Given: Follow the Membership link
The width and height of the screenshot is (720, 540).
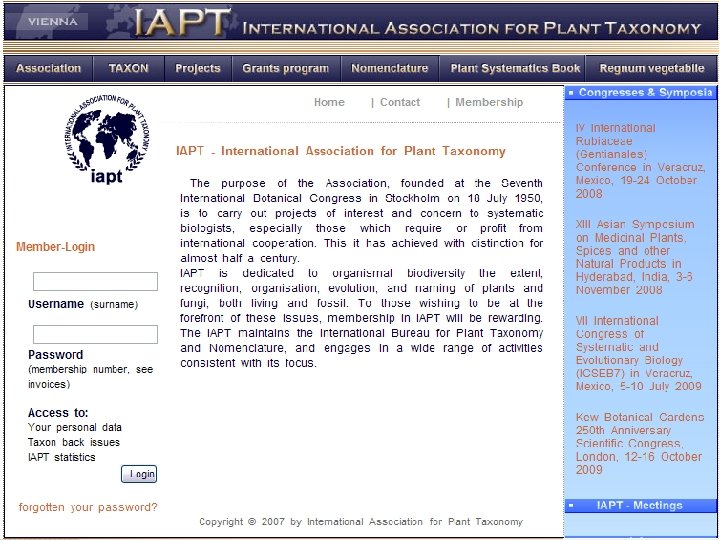Looking at the screenshot, I should [x=489, y=102].
